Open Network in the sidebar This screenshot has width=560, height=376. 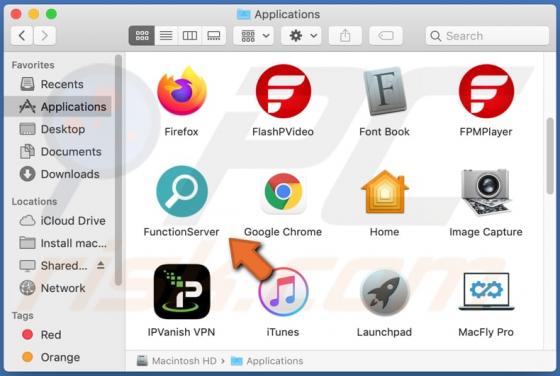59,288
